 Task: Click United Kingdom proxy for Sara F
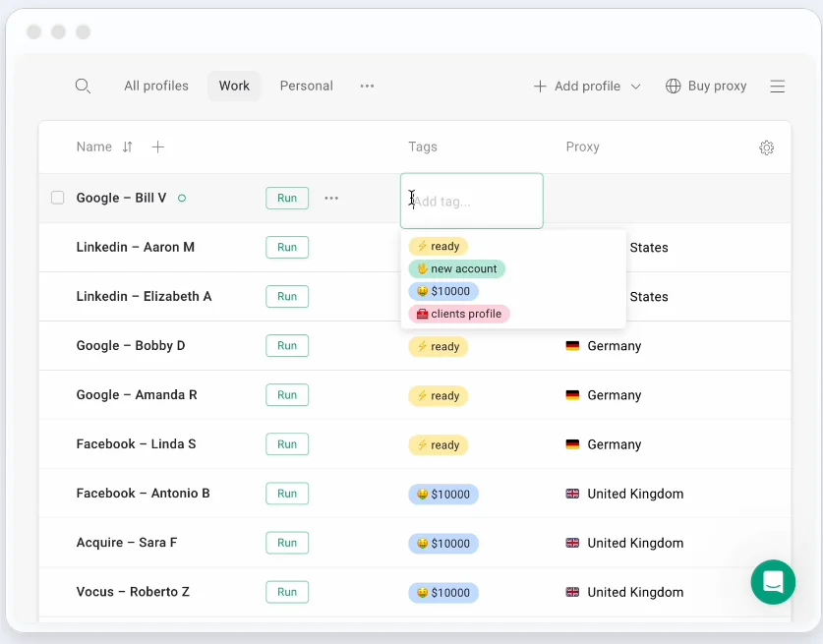[x=624, y=544]
